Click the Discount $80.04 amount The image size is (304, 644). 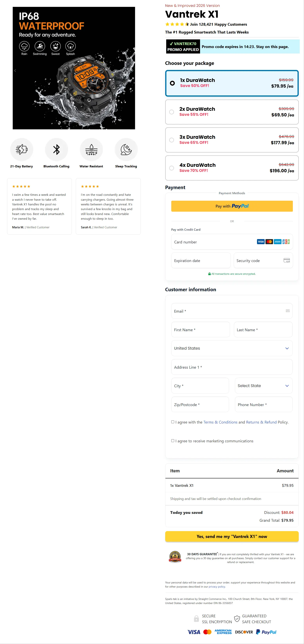click(287, 512)
